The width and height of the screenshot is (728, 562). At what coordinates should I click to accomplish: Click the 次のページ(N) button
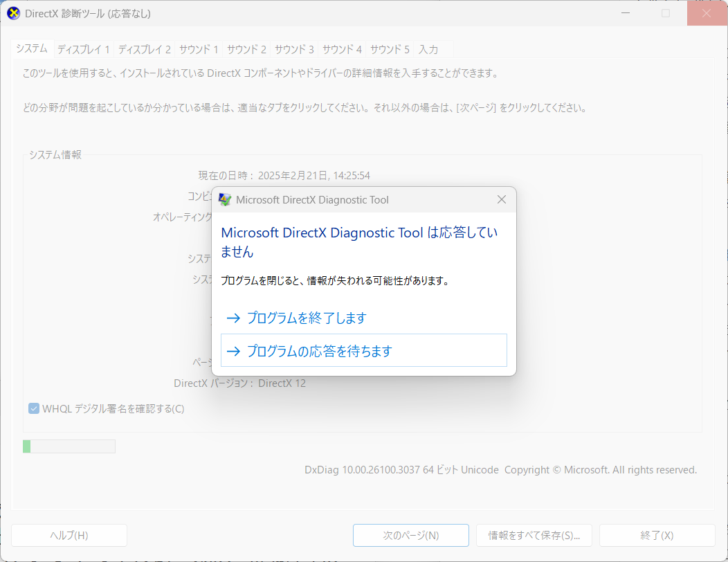411,536
